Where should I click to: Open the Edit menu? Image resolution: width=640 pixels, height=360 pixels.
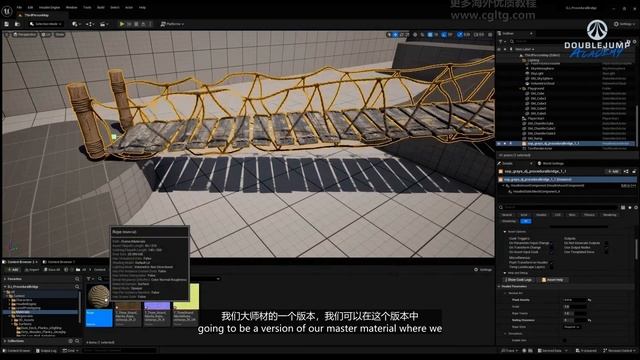tap(30, 7)
